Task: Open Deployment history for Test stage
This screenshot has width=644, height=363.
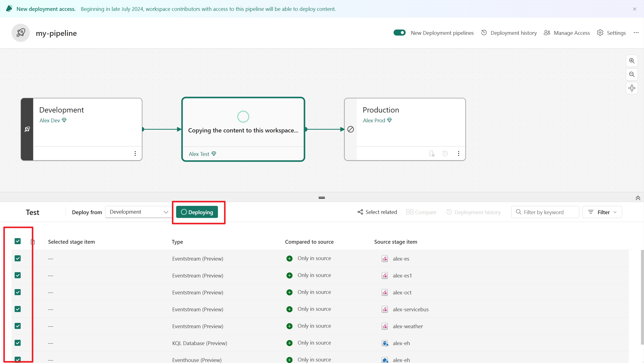Action: (473, 212)
